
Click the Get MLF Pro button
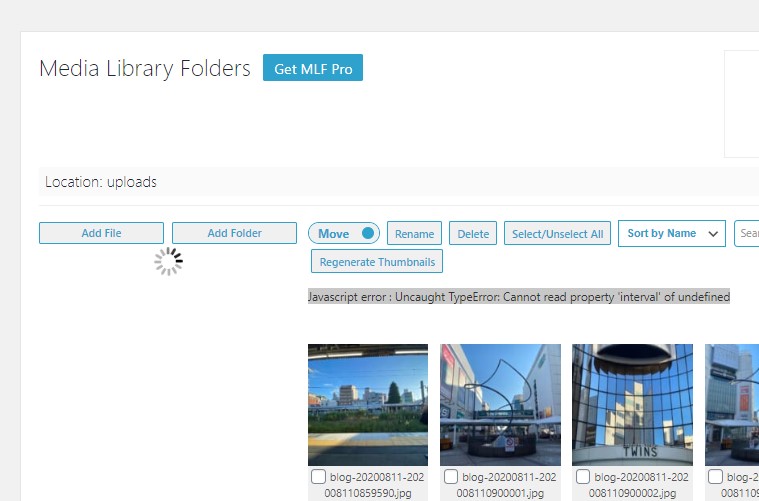pos(313,68)
